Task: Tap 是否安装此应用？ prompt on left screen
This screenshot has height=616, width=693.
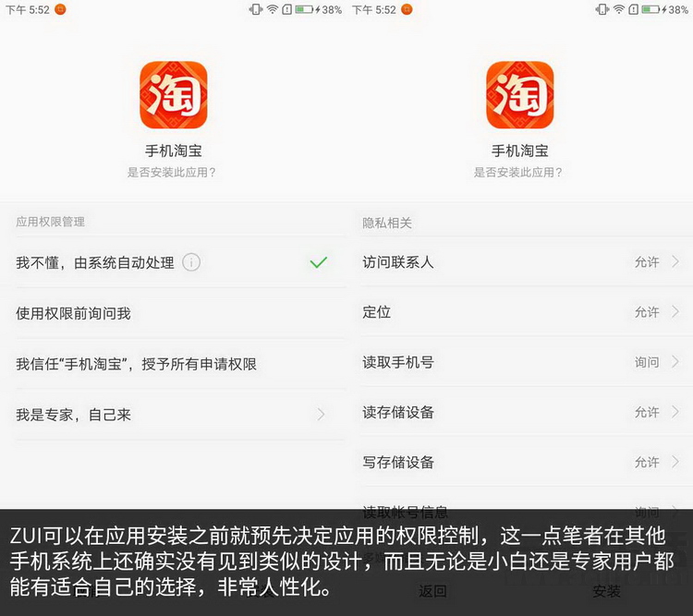Action: pyautogui.click(x=172, y=173)
